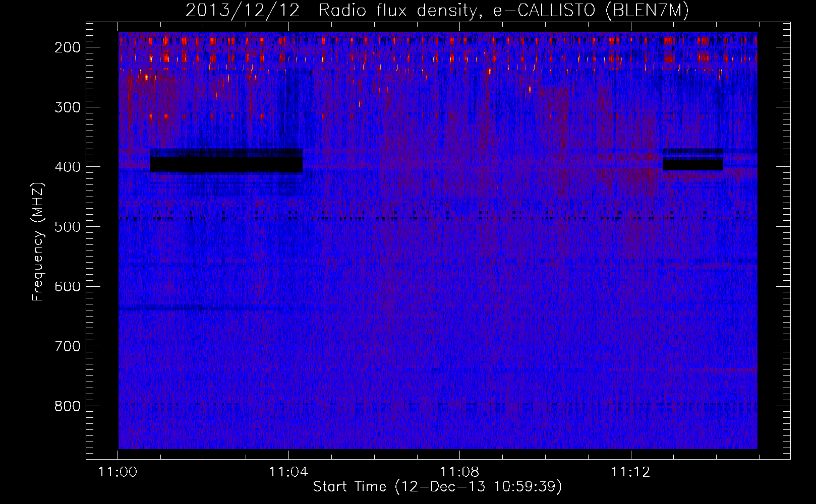Click the 11:04 time axis label
The width and height of the screenshot is (816, 504).
coord(288,472)
